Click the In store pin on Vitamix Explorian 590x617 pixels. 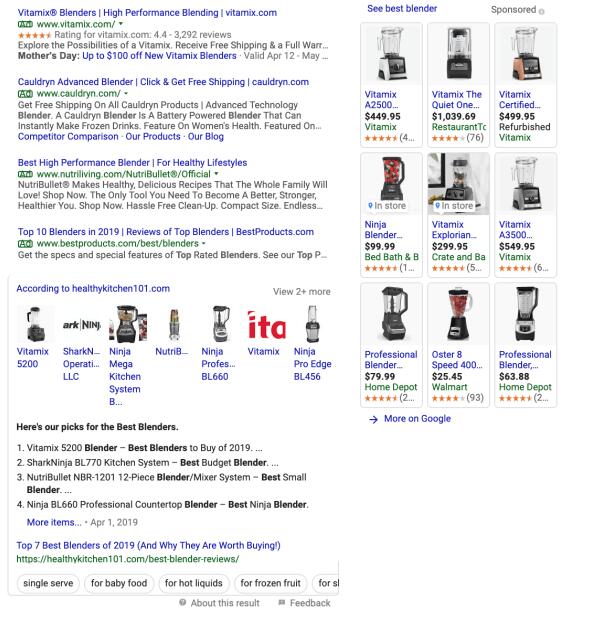pyautogui.click(x=437, y=206)
